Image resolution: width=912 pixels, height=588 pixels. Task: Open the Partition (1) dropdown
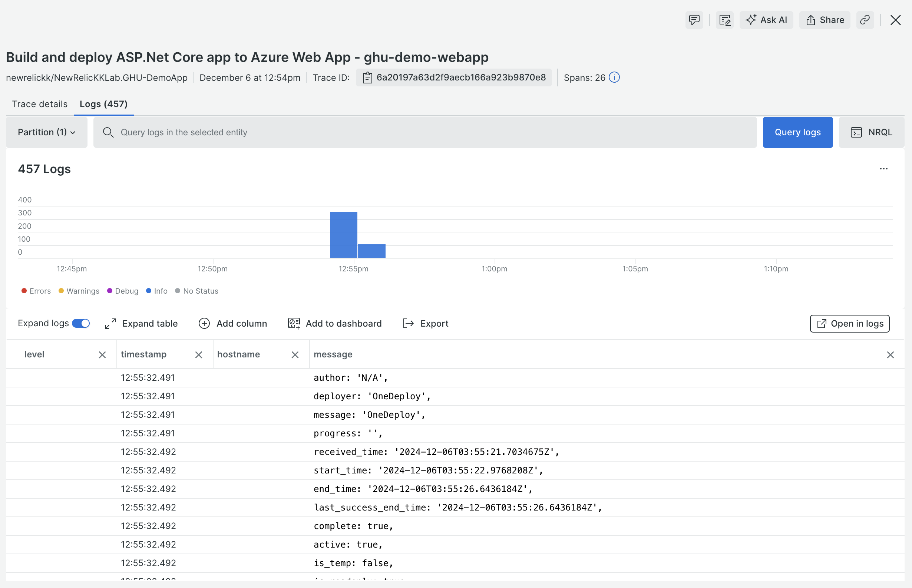(x=47, y=132)
